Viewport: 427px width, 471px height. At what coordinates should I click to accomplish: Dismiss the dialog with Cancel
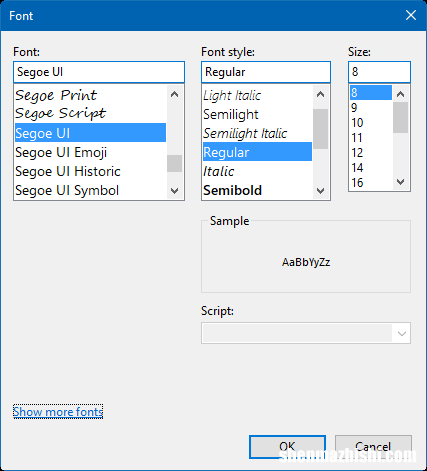pos(373,447)
